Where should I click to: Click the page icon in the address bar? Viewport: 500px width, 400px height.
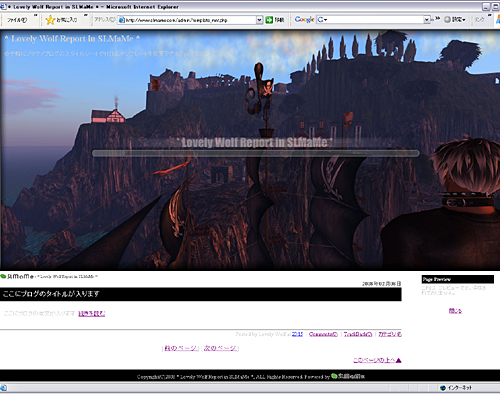coord(122,20)
